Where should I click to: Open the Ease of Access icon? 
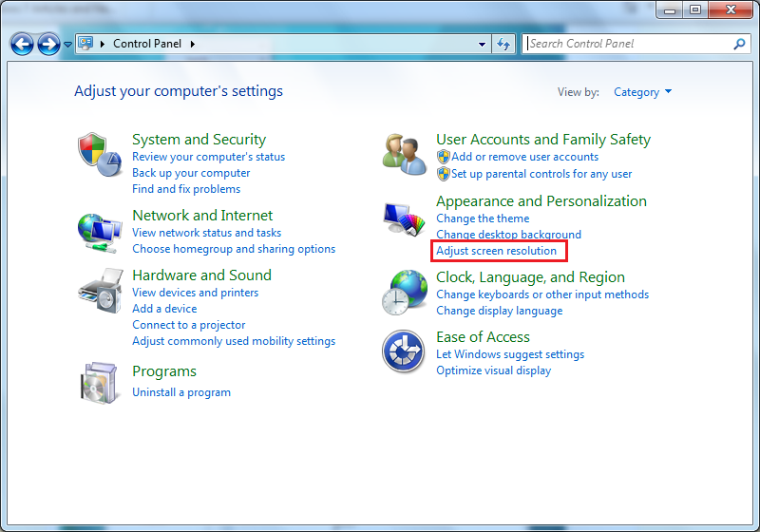[x=404, y=352]
